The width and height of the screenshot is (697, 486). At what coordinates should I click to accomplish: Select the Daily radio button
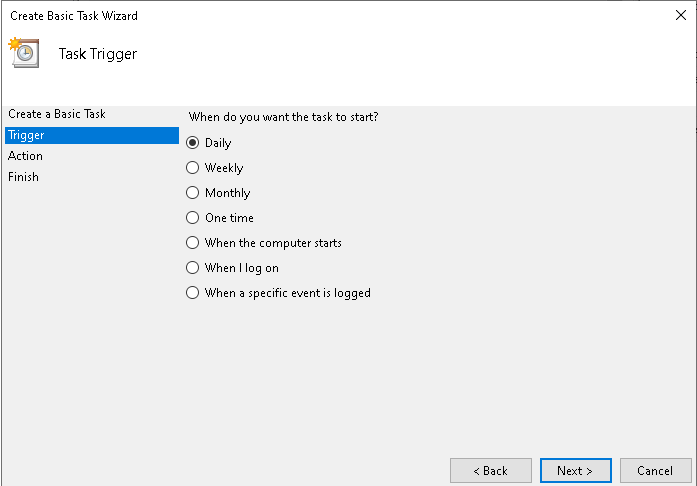point(193,143)
